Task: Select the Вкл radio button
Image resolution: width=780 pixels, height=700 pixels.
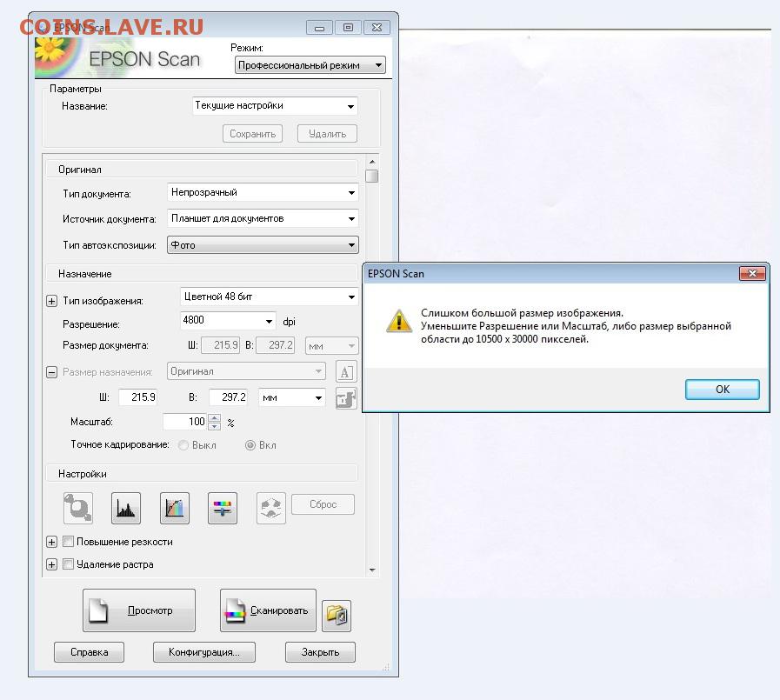Action: coord(250,444)
